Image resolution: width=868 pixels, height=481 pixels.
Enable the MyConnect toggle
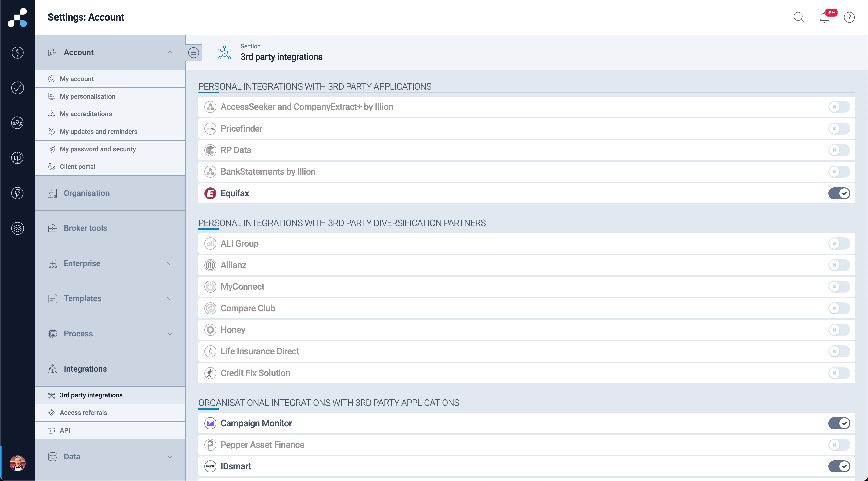pyautogui.click(x=839, y=287)
